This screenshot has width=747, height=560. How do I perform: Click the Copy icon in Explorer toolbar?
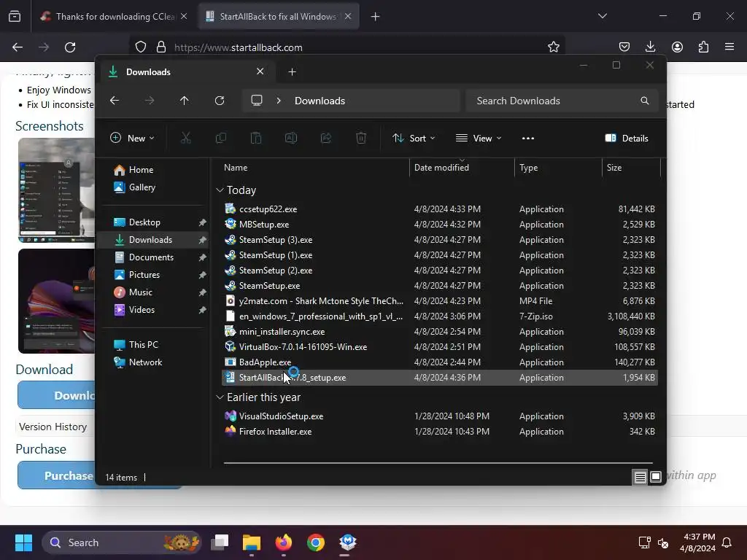point(220,138)
